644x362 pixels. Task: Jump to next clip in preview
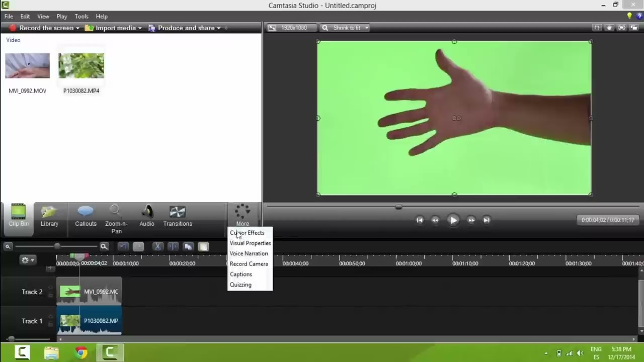[487, 220]
